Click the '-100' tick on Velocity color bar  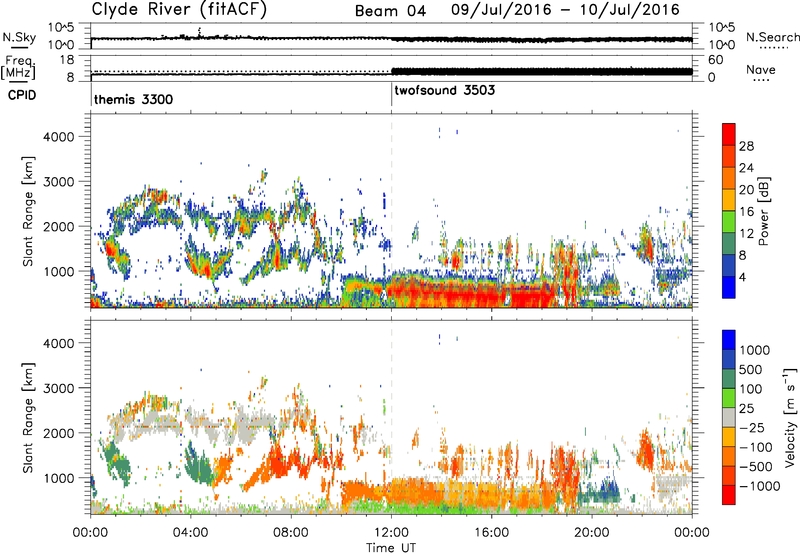point(756,447)
